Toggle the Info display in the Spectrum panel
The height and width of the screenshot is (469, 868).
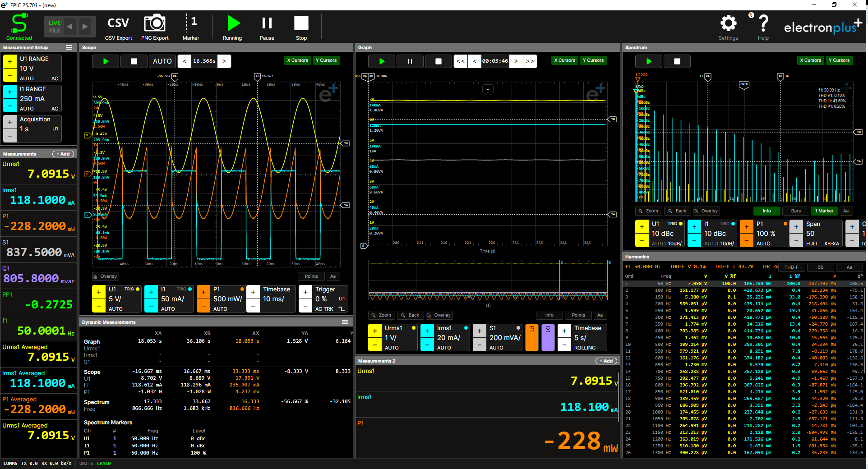coord(767,211)
